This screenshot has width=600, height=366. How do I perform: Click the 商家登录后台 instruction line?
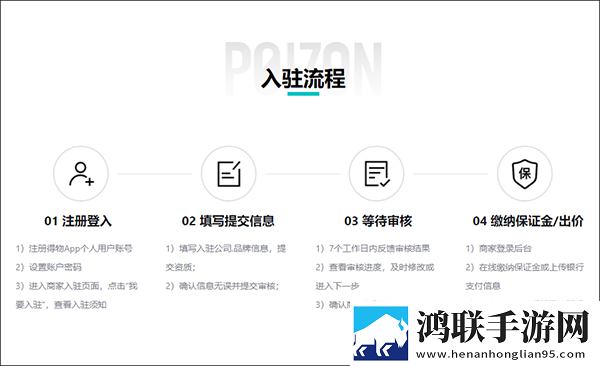(499, 248)
